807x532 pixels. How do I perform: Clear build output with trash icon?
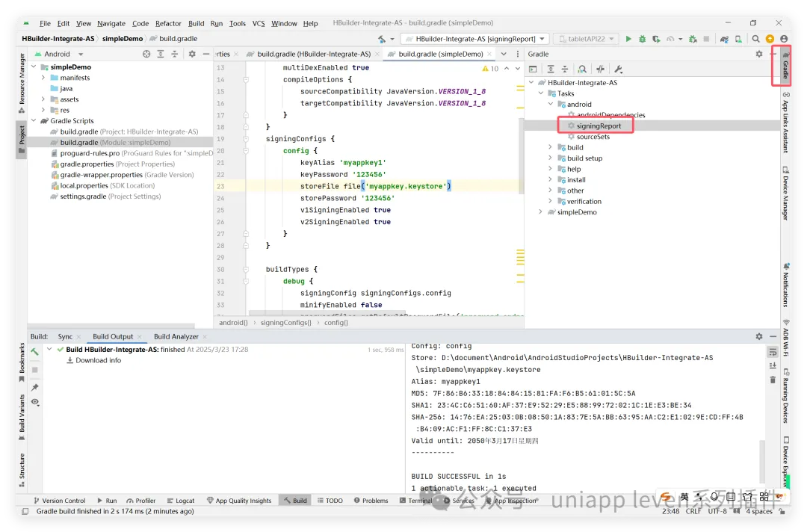coord(773,380)
